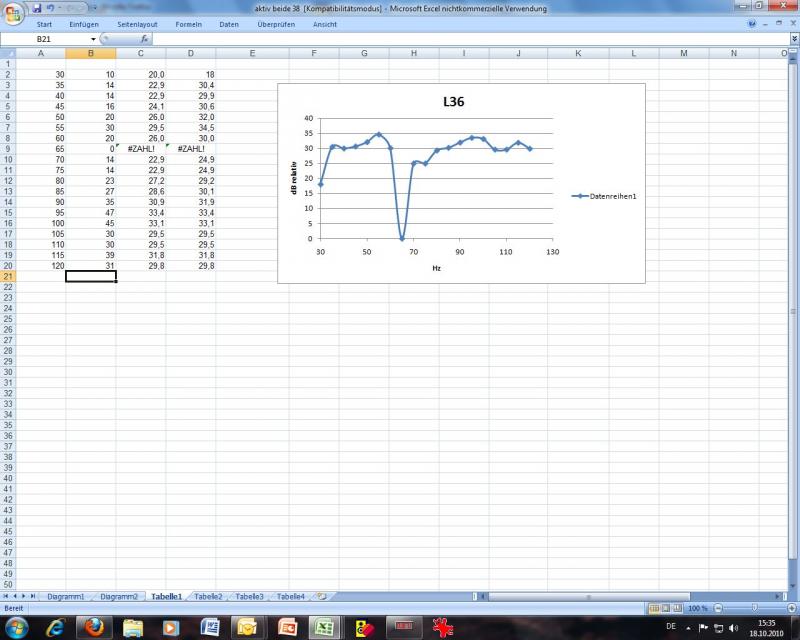Insert a new worksheet tab icon
This screenshot has height=640, width=800.
coord(321,596)
